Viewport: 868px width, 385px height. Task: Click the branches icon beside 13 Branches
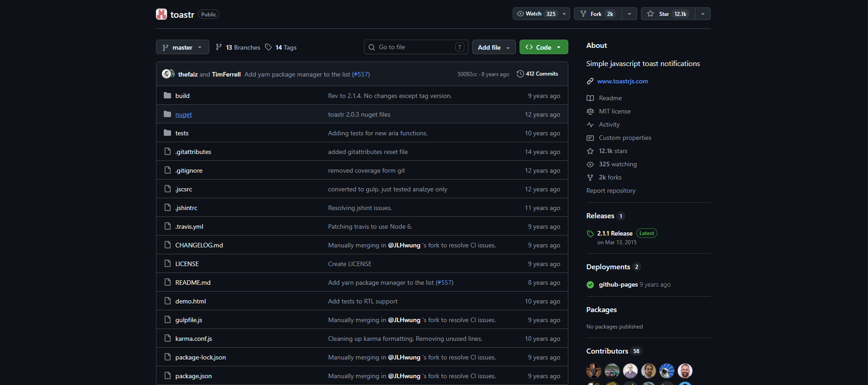point(219,47)
